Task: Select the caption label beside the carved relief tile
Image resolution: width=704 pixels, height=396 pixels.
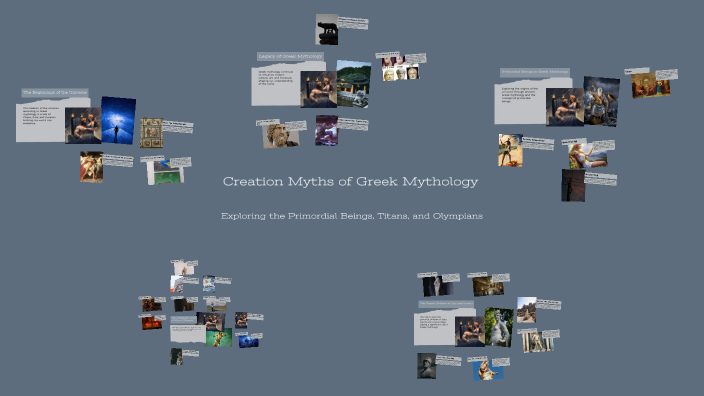Action: (178, 127)
